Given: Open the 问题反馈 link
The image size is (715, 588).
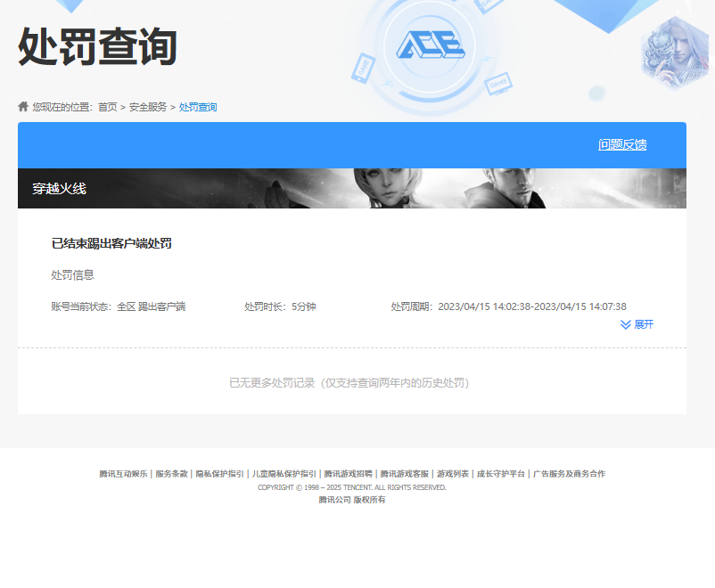Looking at the screenshot, I should (x=622, y=145).
